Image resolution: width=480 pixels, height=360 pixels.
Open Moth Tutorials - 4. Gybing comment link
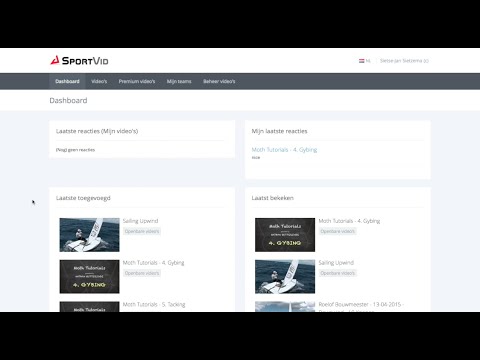[284, 150]
